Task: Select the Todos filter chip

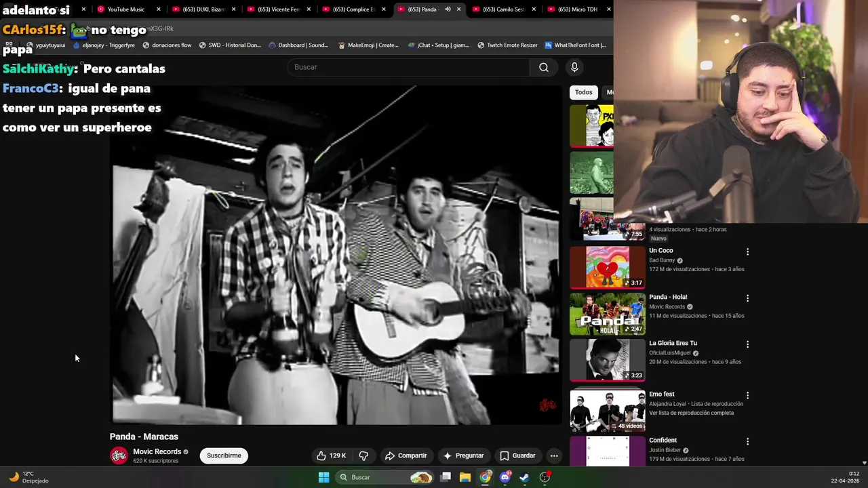Action: pos(583,92)
